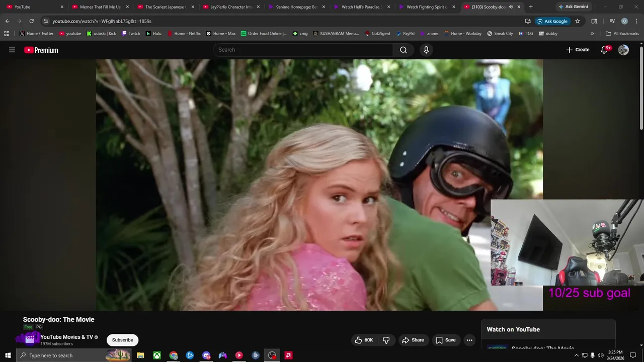Screen dimensions: 644x362
Task: Open YouTube Movies & TV channel link
Action: (67, 337)
